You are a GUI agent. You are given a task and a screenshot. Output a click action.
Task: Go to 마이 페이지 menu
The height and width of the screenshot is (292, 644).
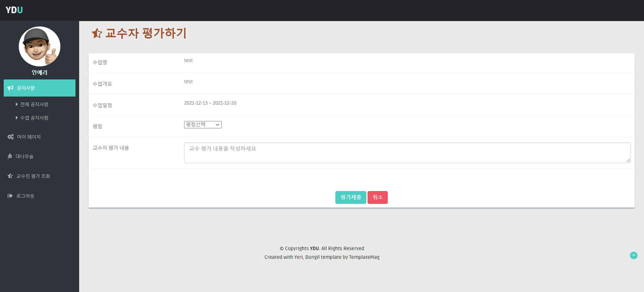(29, 137)
